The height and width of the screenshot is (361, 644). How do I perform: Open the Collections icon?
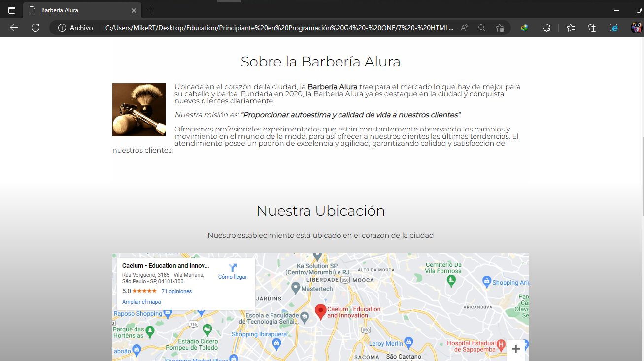(x=592, y=28)
